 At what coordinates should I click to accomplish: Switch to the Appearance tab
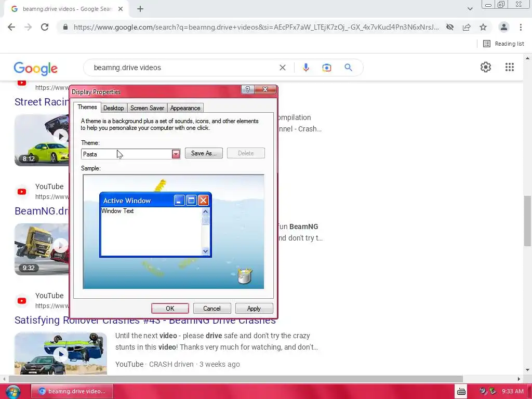click(185, 108)
